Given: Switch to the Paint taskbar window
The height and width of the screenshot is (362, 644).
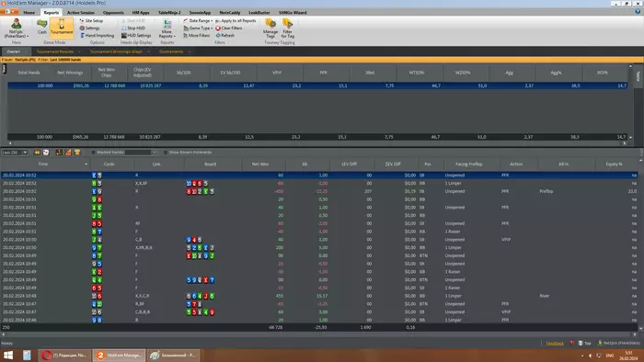Looking at the screenshot, I should [x=173, y=355].
